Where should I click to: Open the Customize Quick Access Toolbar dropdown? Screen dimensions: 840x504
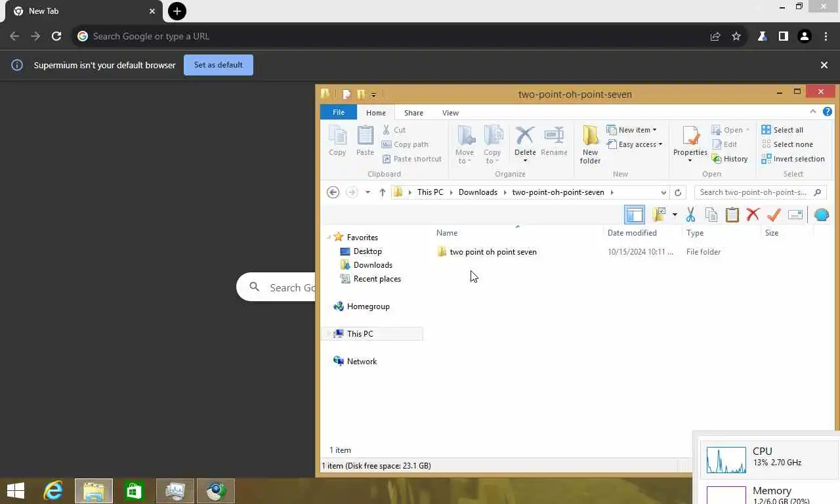pyautogui.click(x=373, y=94)
